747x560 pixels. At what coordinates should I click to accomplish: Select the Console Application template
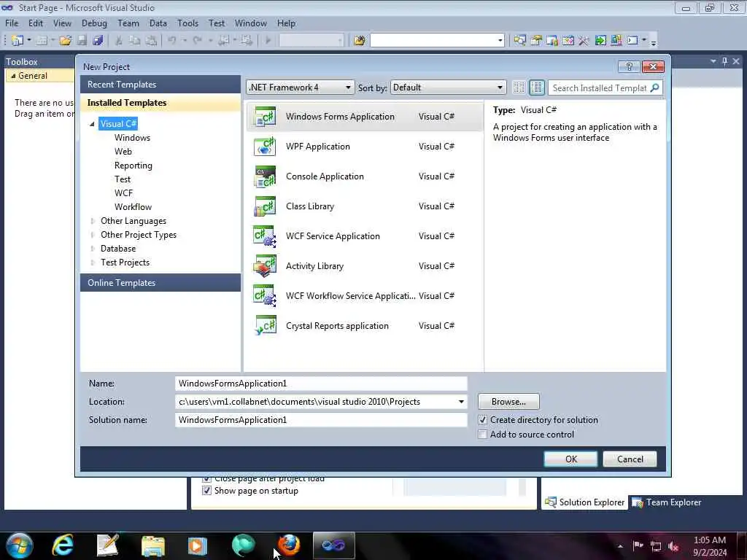[x=365, y=176]
